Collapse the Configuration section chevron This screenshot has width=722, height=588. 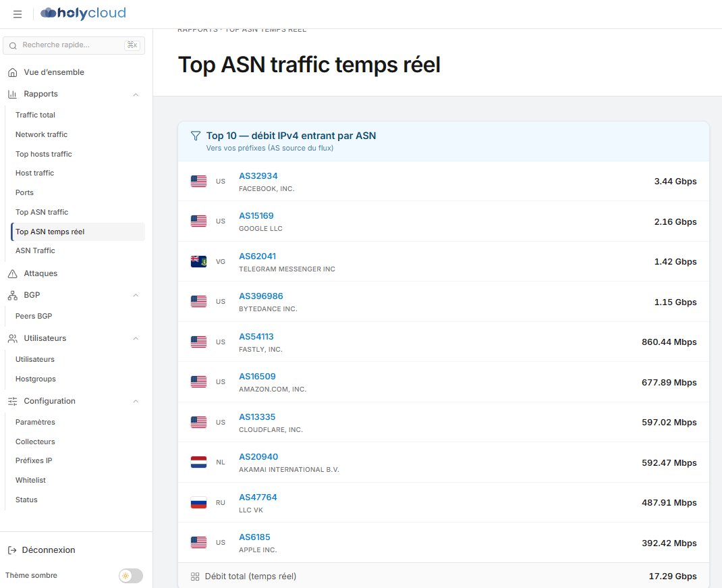pyautogui.click(x=136, y=402)
